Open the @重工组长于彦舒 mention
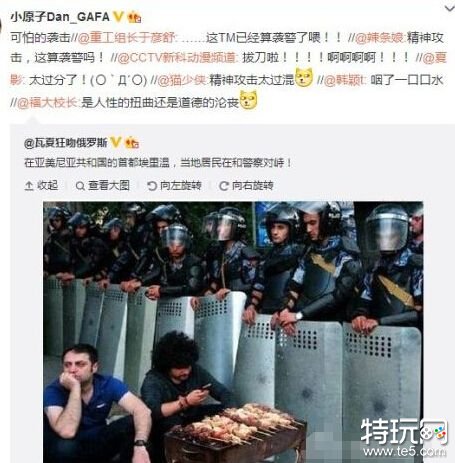 click(126, 38)
